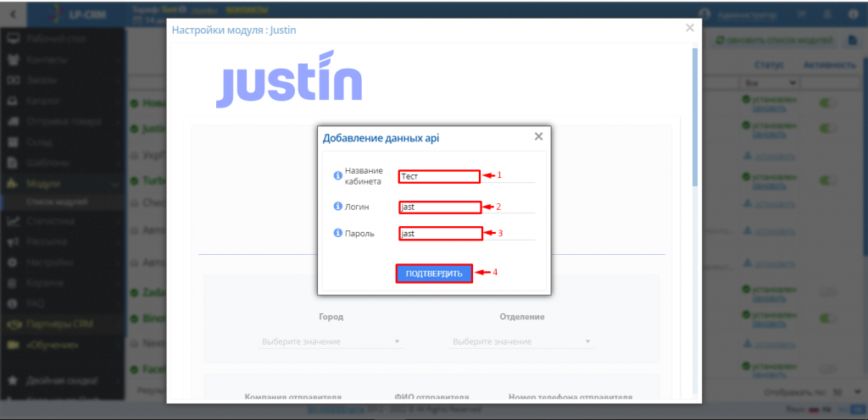Open Заказы icon in sidebar
Screen dimensions: 868x420
pyautogui.click(x=14, y=80)
